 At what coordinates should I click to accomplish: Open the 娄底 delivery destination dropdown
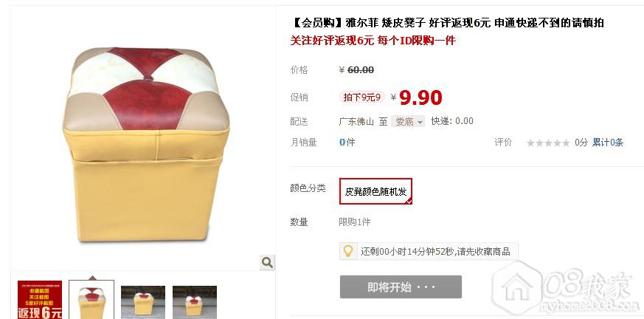pyautogui.click(x=407, y=122)
